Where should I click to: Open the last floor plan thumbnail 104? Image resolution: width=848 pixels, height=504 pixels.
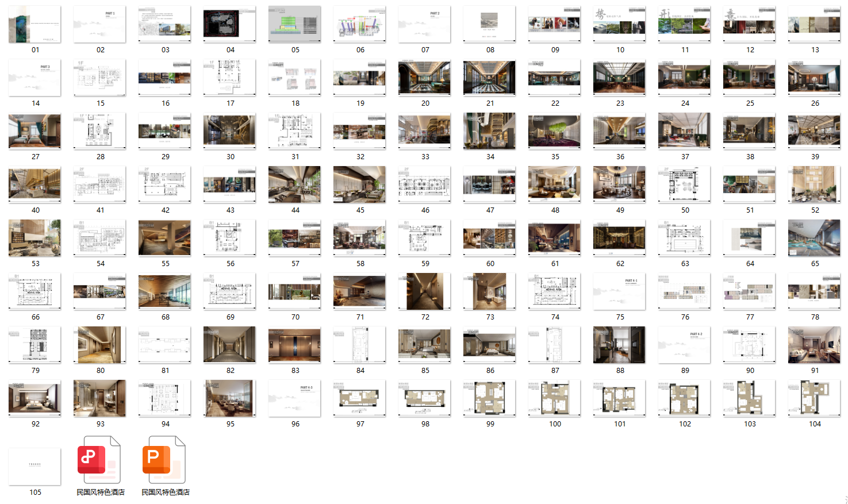coord(814,398)
